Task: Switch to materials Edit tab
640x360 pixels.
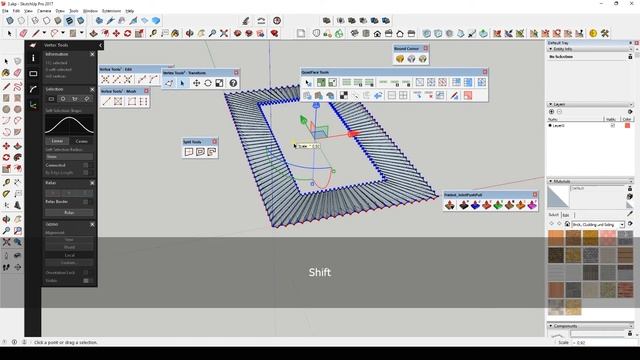Action: pyautogui.click(x=566, y=215)
